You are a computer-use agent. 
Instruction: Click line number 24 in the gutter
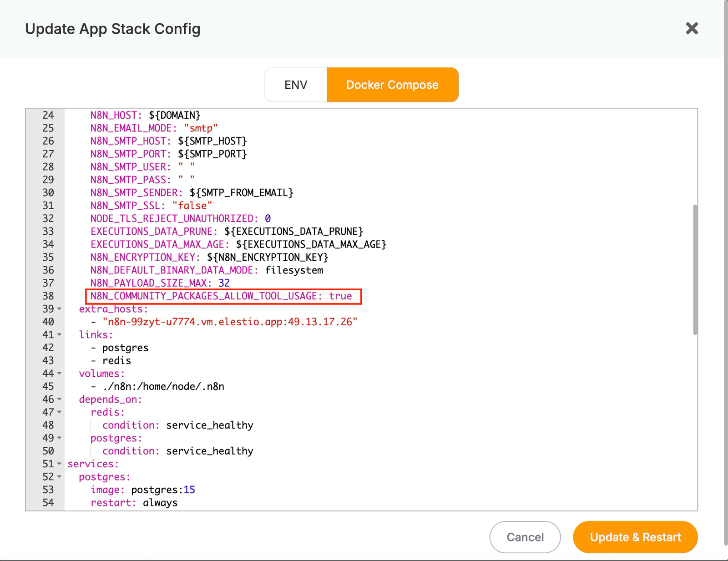(47, 115)
